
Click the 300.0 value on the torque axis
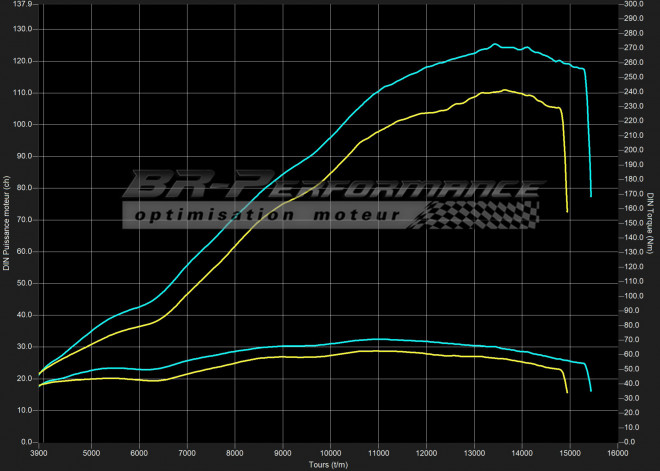pos(634,5)
